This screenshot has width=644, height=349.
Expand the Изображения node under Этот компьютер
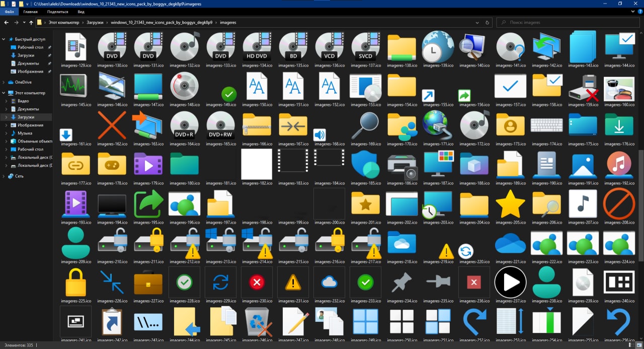7,125
